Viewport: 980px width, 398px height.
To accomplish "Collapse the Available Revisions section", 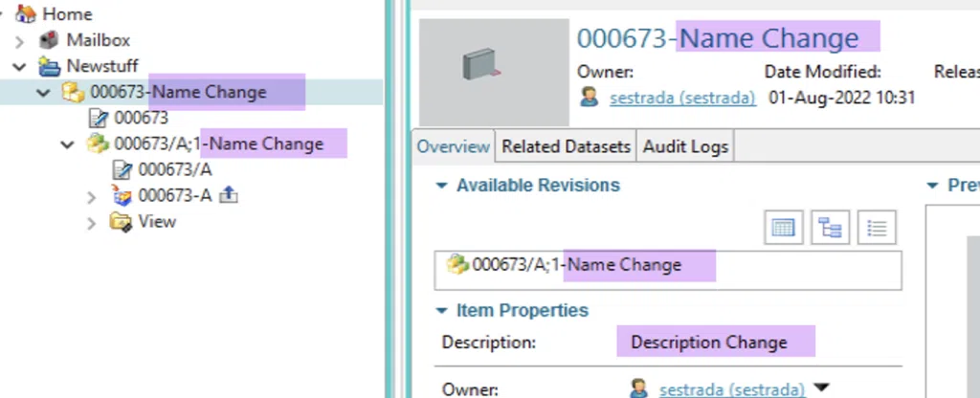I will pyautogui.click(x=442, y=186).
